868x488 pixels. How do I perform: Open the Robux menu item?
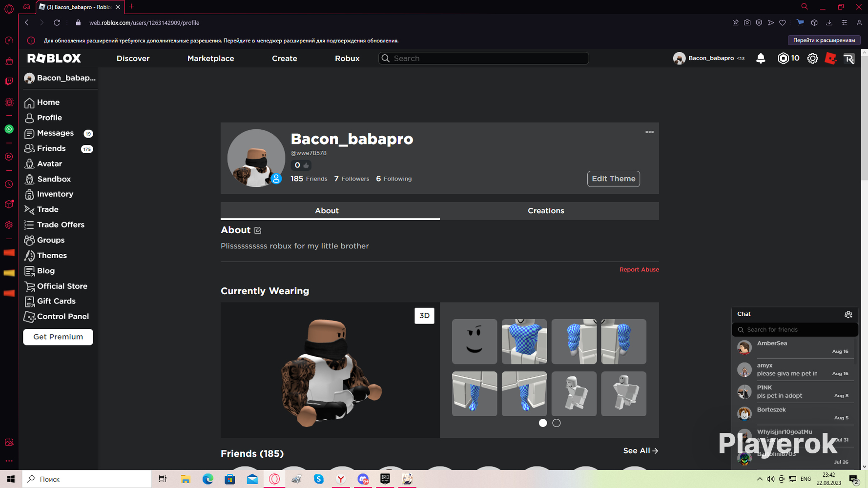coord(347,58)
